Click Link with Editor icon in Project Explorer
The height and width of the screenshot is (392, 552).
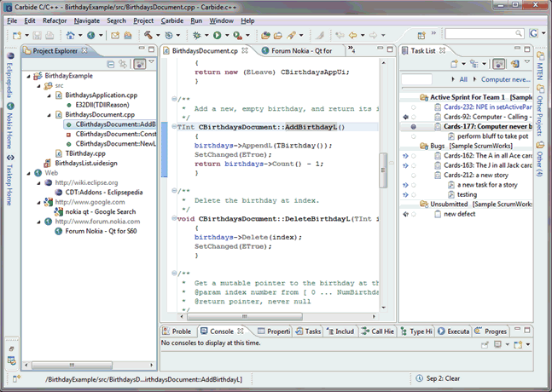tap(124, 64)
